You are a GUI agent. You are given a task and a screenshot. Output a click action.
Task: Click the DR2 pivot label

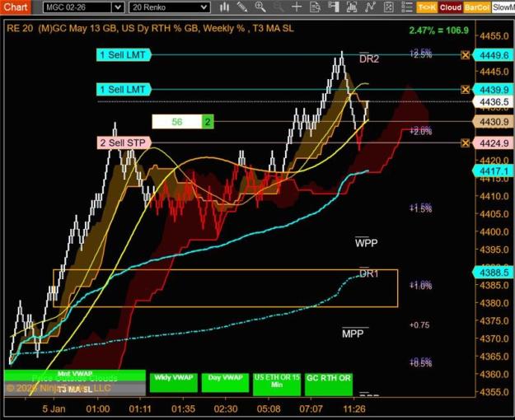(369, 58)
